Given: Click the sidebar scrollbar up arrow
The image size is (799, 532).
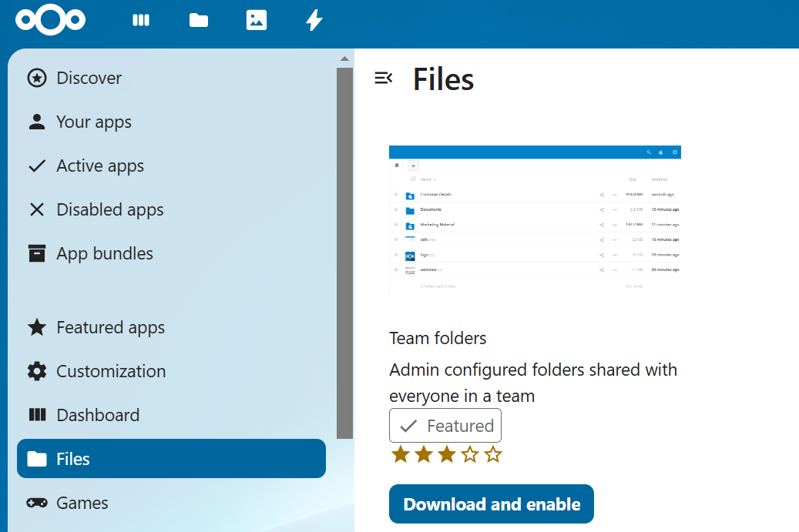Looking at the screenshot, I should tap(344, 59).
